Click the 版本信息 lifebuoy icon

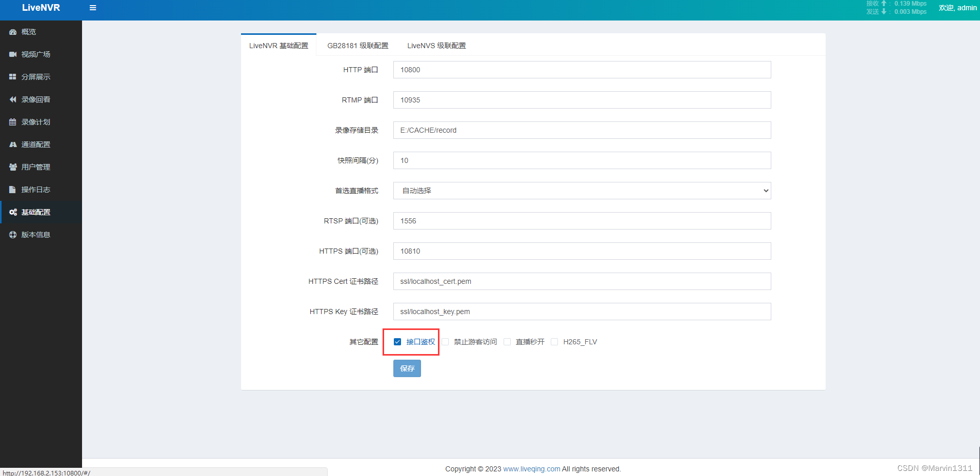pyautogui.click(x=13, y=235)
